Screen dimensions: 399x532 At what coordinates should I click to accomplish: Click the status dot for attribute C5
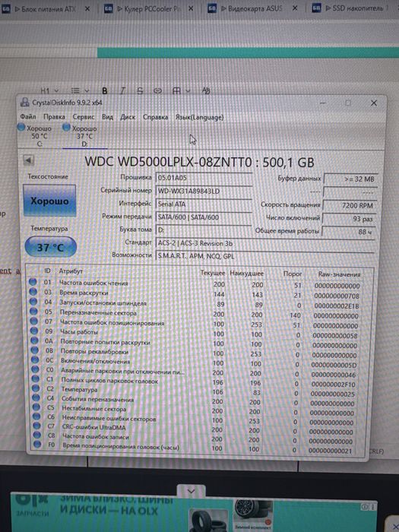point(36,407)
